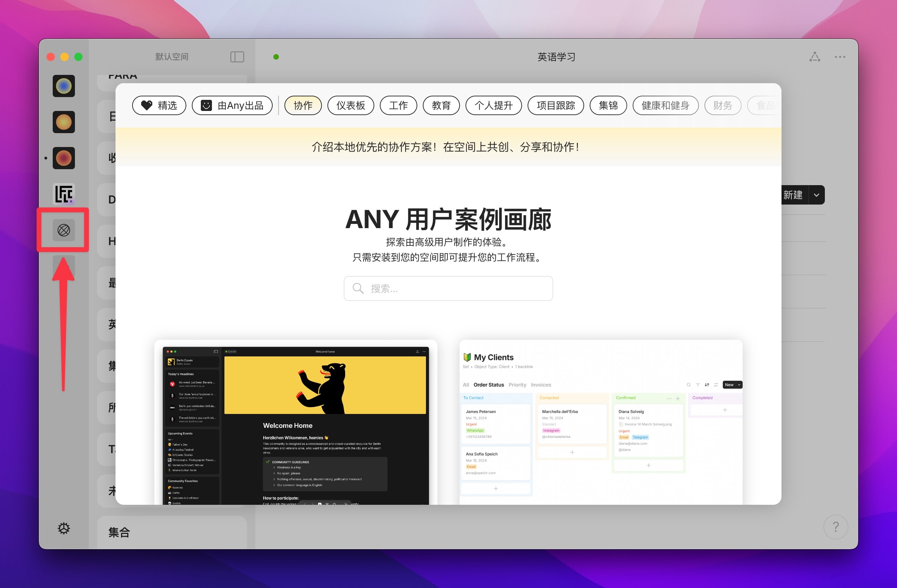This screenshot has height=588, width=897.
Task: Select the 项目跟踪 category tab
Action: 556,105
